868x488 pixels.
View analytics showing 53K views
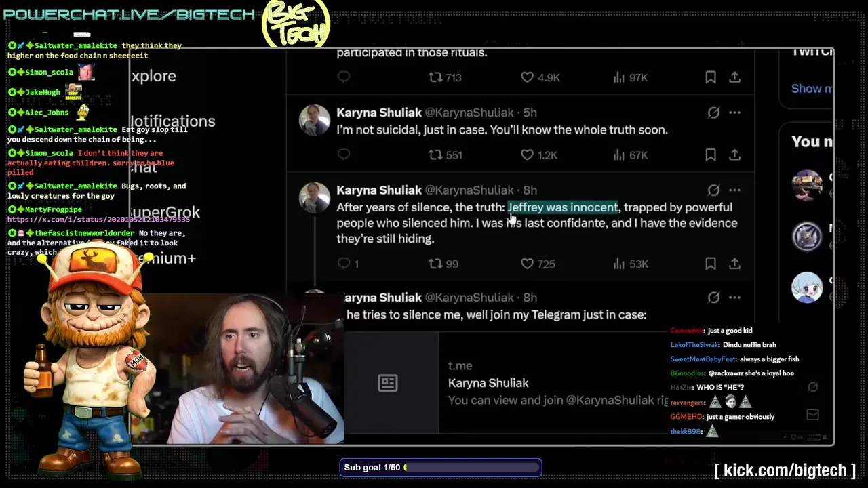[x=618, y=264]
